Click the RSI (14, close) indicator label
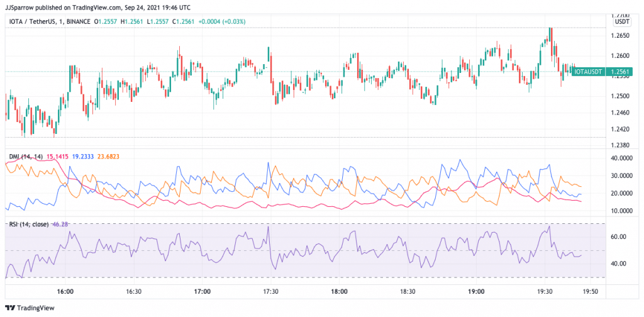The image size is (644, 317). (29, 224)
